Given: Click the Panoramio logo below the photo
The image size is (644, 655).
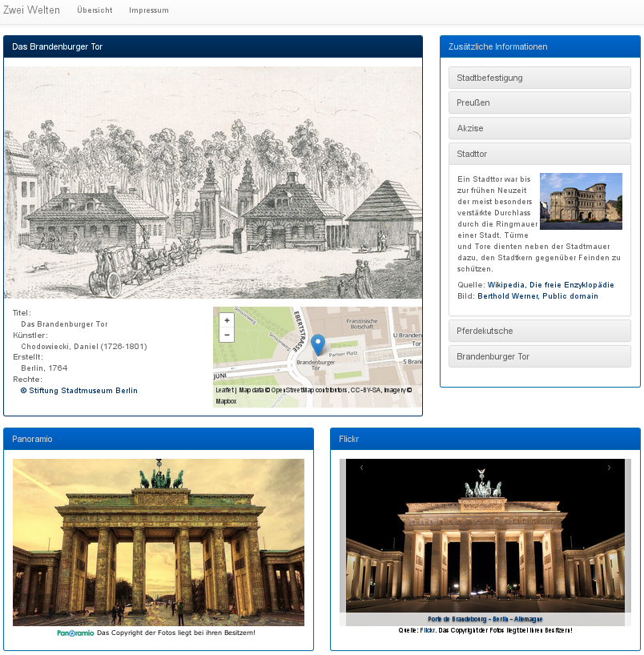Looking at the screenshot, I should tap(76, 633).
